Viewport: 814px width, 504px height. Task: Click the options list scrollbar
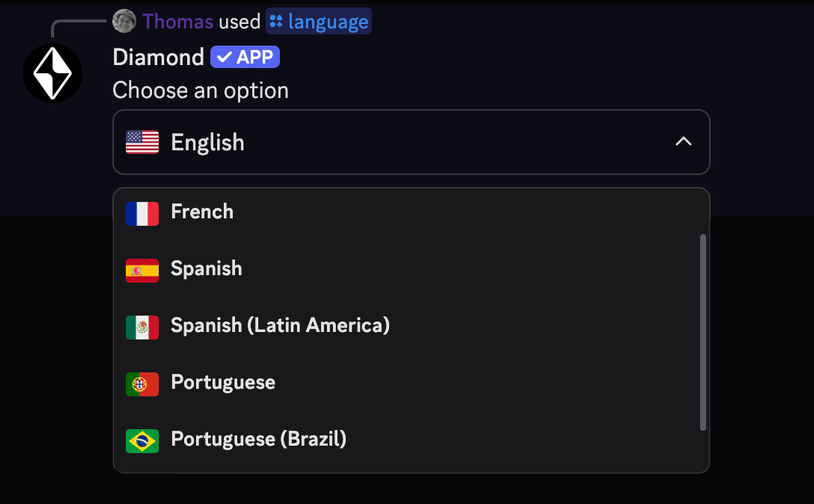(x=703, y=332)
